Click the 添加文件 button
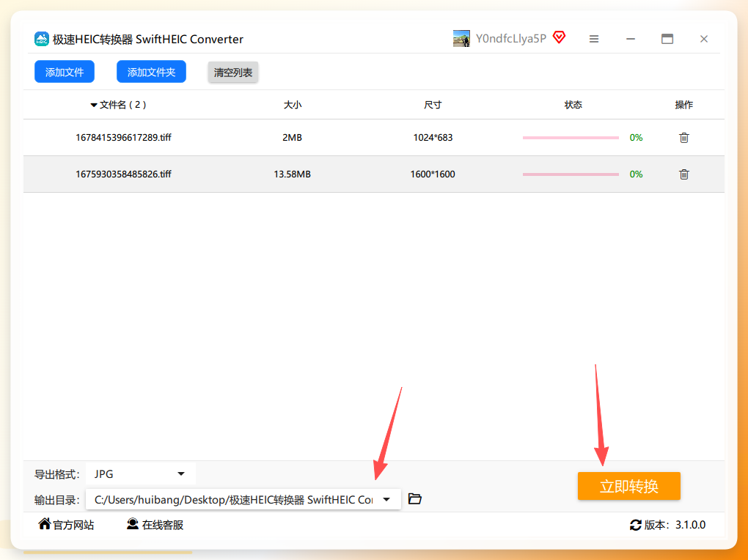The width and height of the screenshot is (748, 560). coord(65,72)
